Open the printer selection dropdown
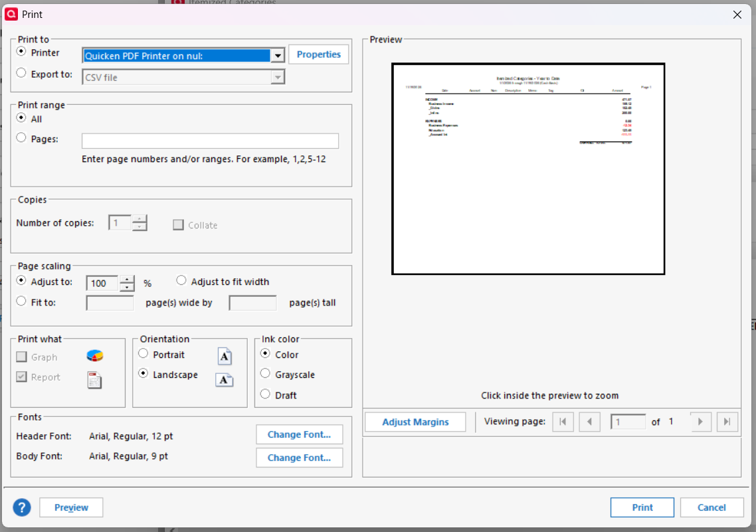This screenshot has width=756, height=532. coord(278,56)
